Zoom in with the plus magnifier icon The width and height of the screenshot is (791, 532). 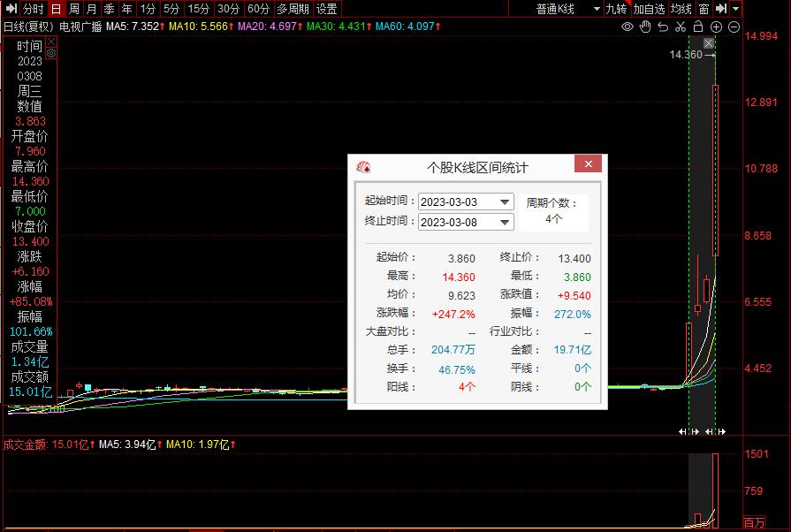point(716,27)
